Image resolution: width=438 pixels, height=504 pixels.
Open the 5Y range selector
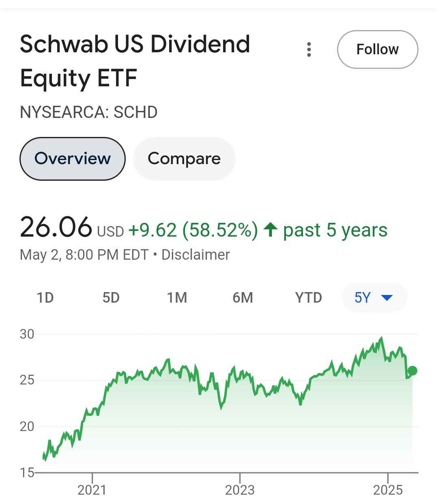coord(375,298)
